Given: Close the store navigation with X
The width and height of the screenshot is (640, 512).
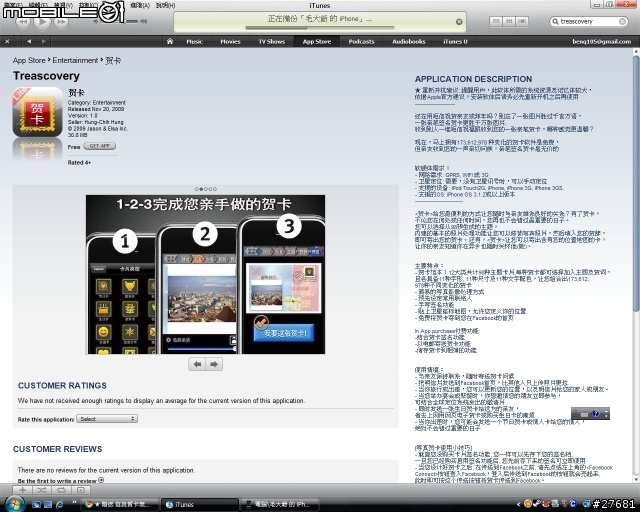Looking at the screenshot, I should coord(7,41).
